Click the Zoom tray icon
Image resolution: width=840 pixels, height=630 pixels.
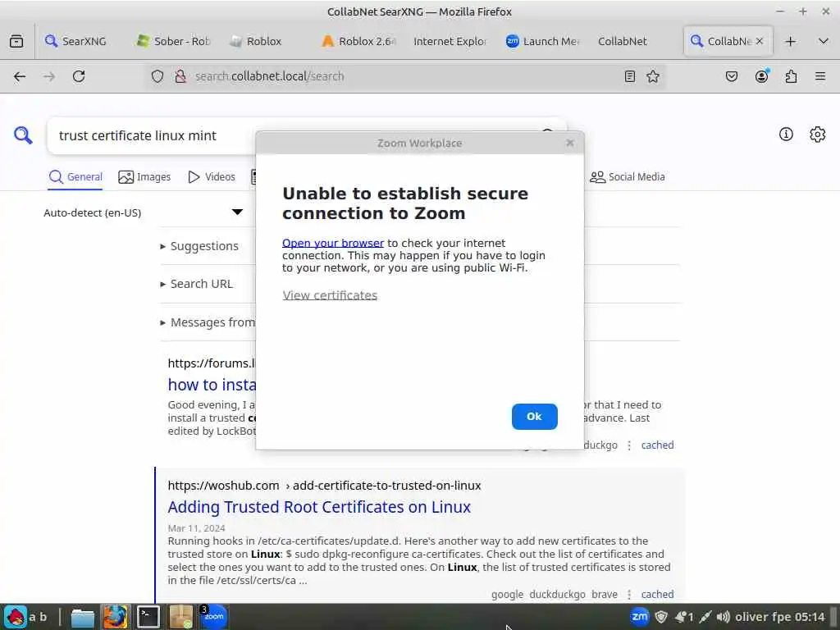(639, 617)
